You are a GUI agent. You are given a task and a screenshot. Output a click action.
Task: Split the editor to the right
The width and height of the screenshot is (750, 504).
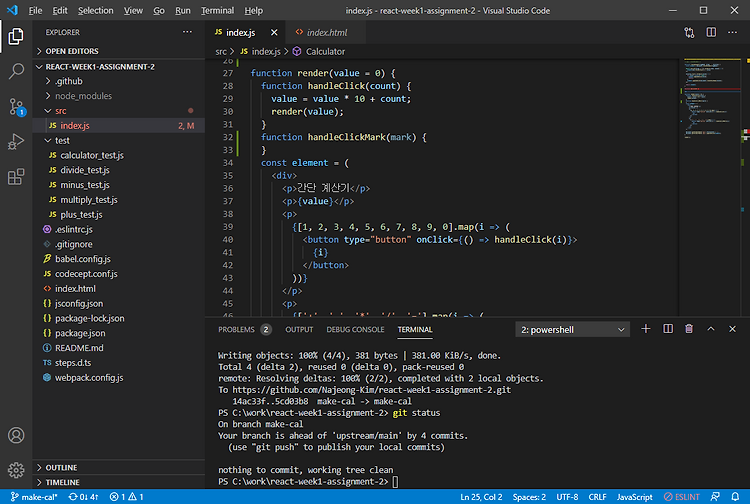712,33
